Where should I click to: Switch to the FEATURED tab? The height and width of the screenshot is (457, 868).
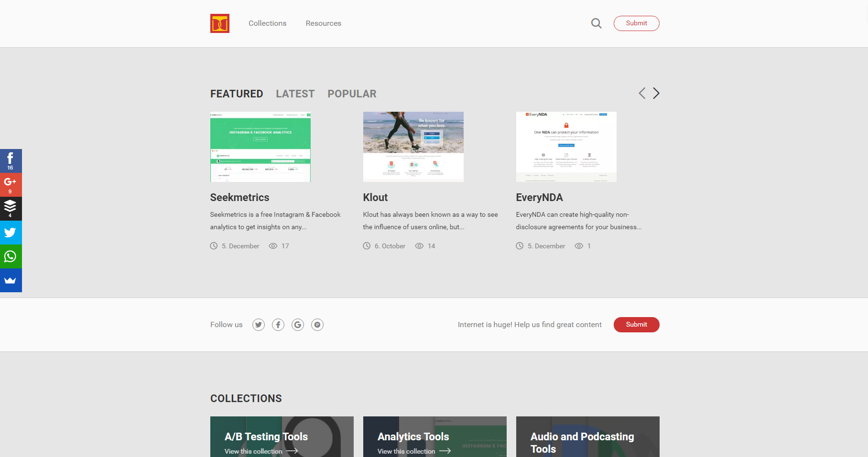click(x=237, y=94)
